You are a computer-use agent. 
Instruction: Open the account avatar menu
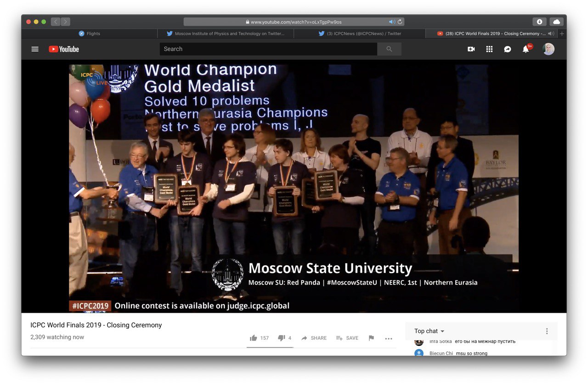coord(548,49)
